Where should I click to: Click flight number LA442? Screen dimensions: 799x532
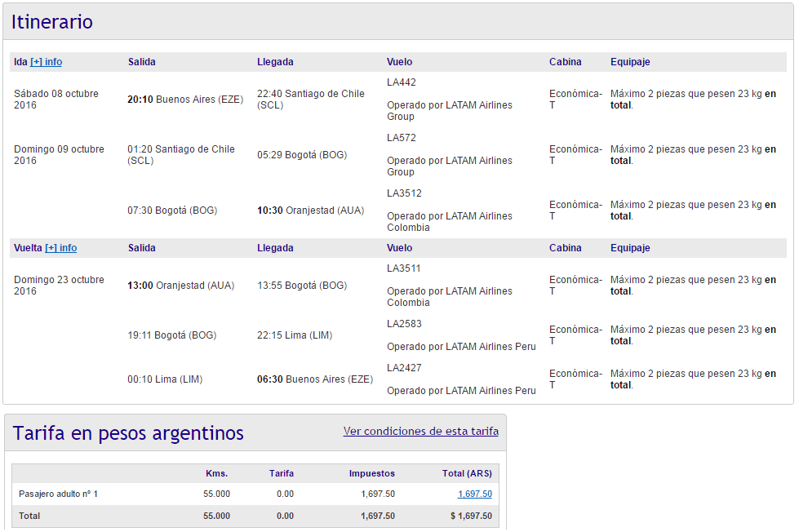tap(402, 82)
